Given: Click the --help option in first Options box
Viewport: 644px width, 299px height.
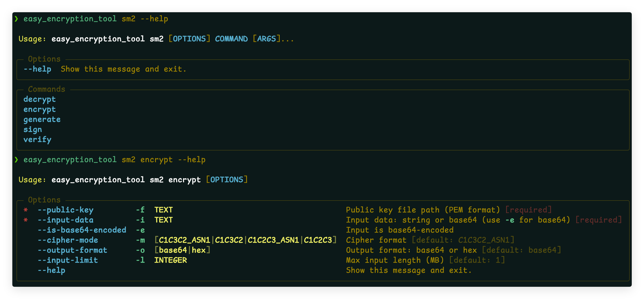Looking at the screenshot, I should tap(37, 69).
